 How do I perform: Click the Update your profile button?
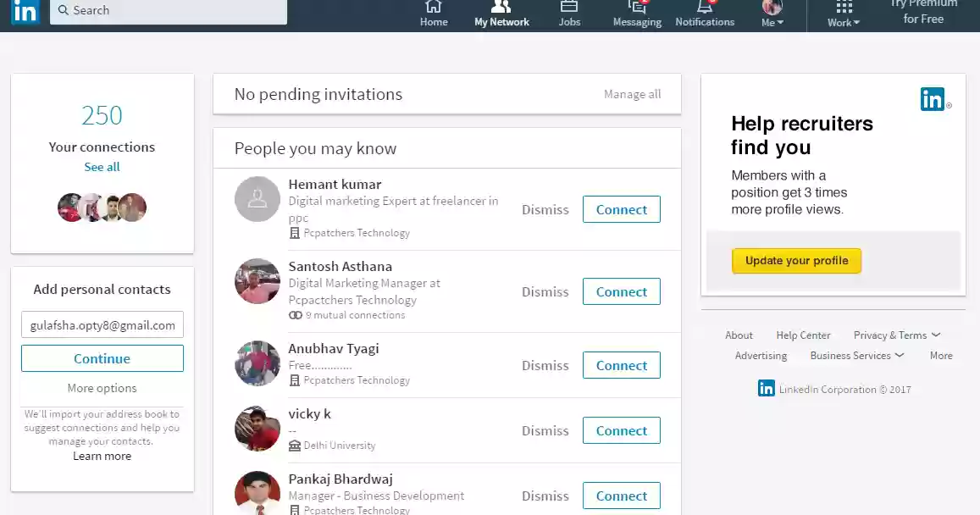pos(796,261)
